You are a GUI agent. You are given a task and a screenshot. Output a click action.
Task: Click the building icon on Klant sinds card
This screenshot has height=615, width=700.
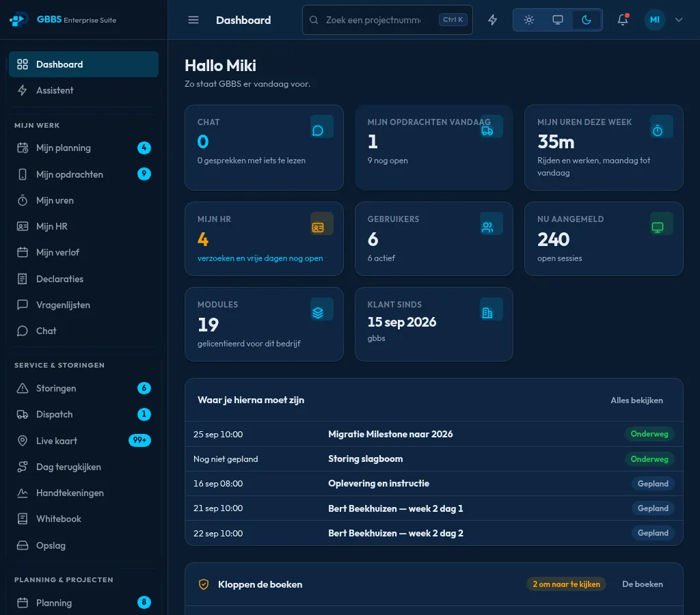(x=487, y=313)
